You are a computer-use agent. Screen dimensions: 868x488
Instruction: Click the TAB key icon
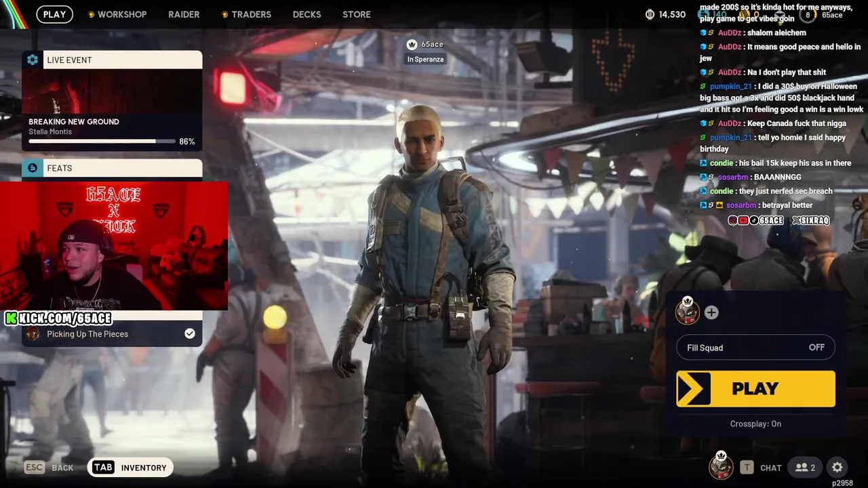pyautogui.click(x=103, y=468)
